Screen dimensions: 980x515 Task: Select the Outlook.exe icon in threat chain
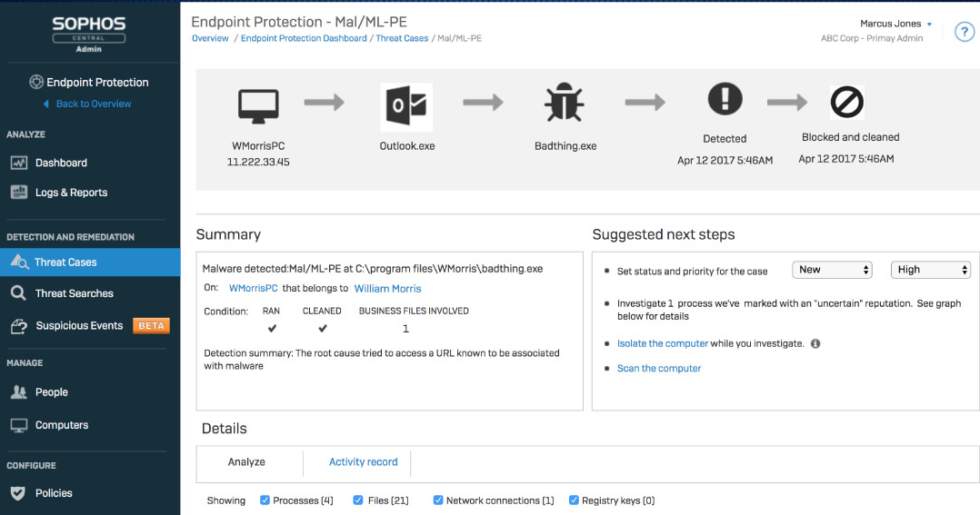click(x=406, y=107)
